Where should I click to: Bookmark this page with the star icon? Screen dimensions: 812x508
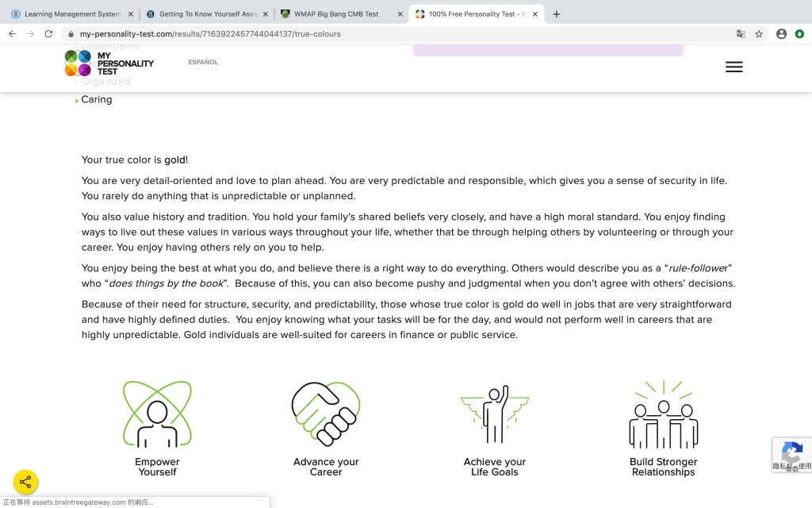[759, 34]
